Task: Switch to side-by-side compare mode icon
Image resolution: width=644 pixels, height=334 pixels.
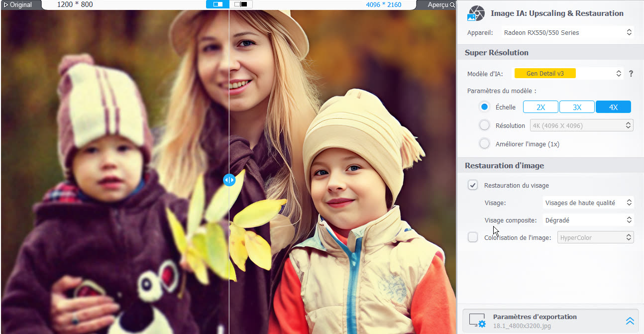Action: tap(241, 4)
